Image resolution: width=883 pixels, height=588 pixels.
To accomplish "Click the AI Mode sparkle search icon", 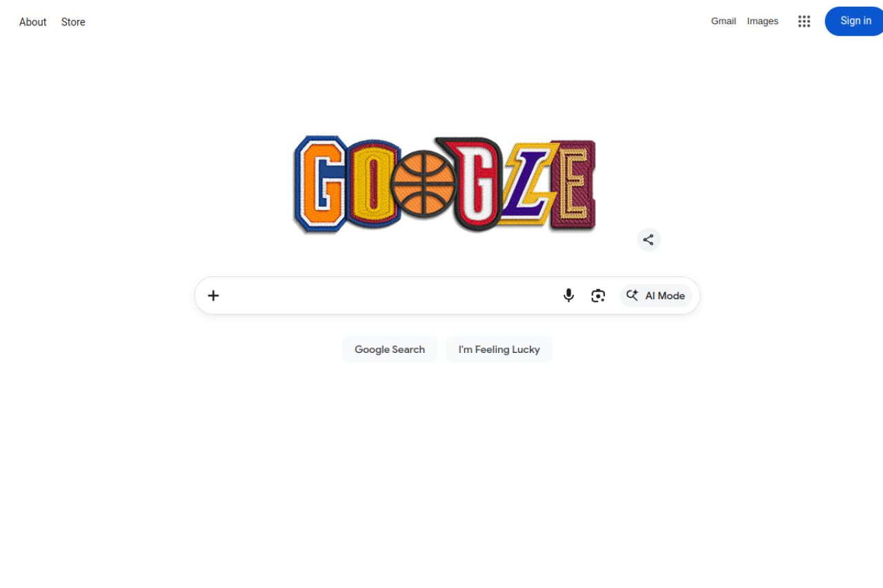I will (632, 296).
